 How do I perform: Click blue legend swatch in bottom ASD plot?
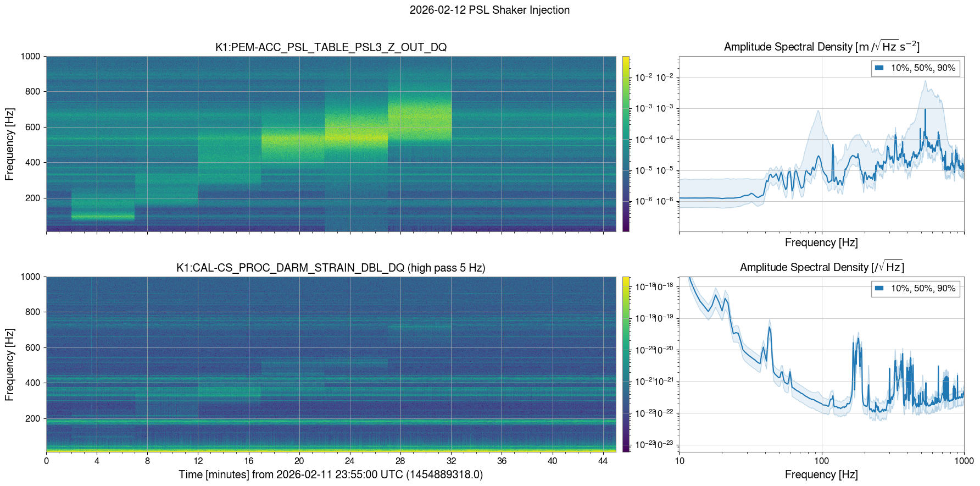(x=879, y=289)
